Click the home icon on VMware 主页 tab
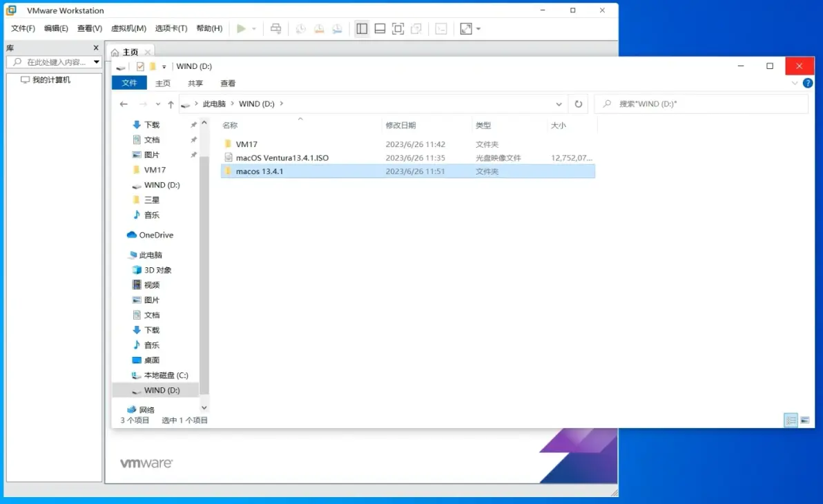The height and width of the screenshot is (504, 823). [115, 52]
